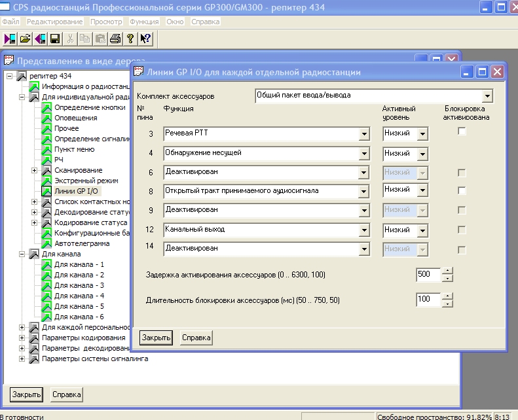518x420 pixels.
Task: Click the Определение кнопки node icon
Action: (46, 107)
